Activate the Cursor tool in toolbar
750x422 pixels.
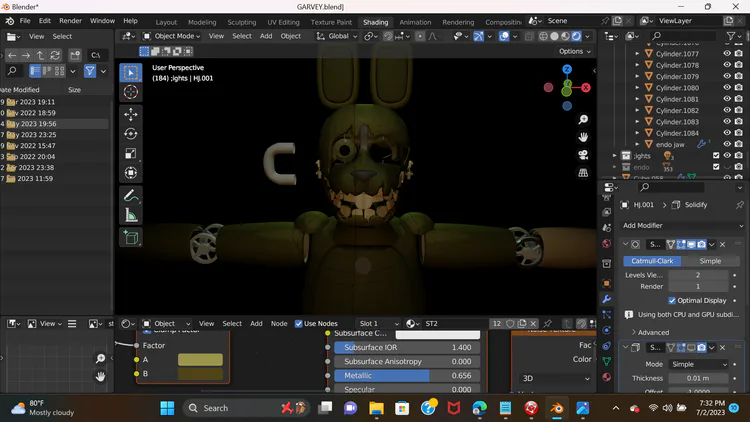pos(131,92)
